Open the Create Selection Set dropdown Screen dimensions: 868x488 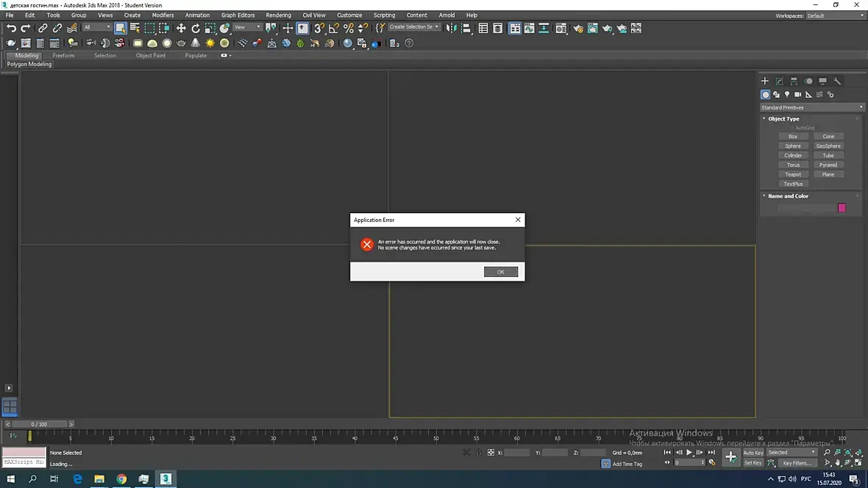coord(413,27)
